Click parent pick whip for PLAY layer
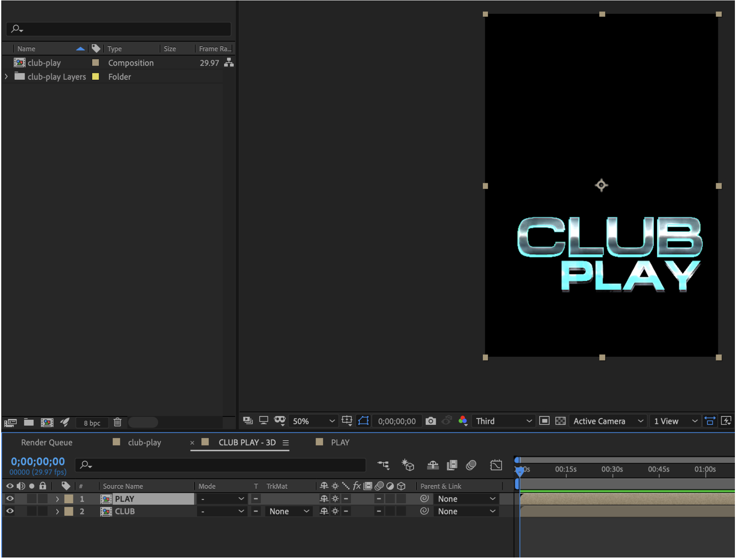Screen dimensions: 737x560 tap(424, 498)
